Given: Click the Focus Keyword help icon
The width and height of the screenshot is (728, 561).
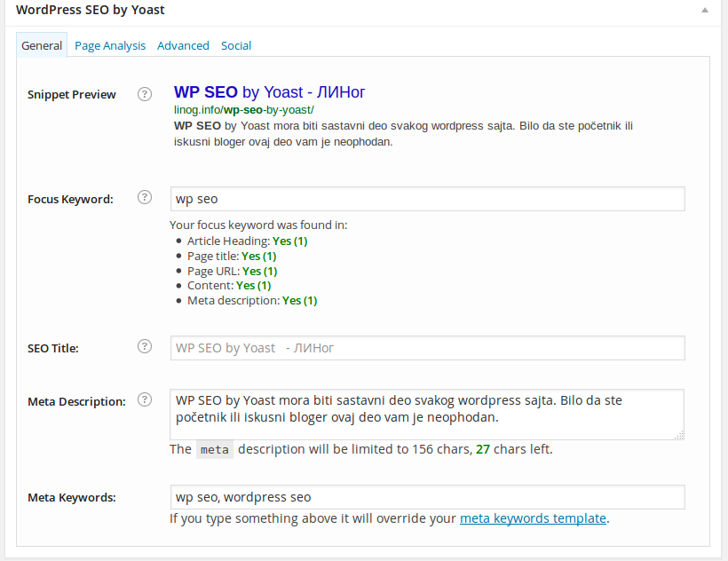Looking at the screenshot, I should [x=145, y=197].
